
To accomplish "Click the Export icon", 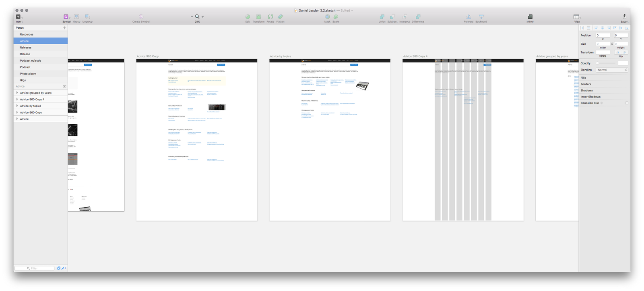I will pyautogui.click(x=624, y=17).
